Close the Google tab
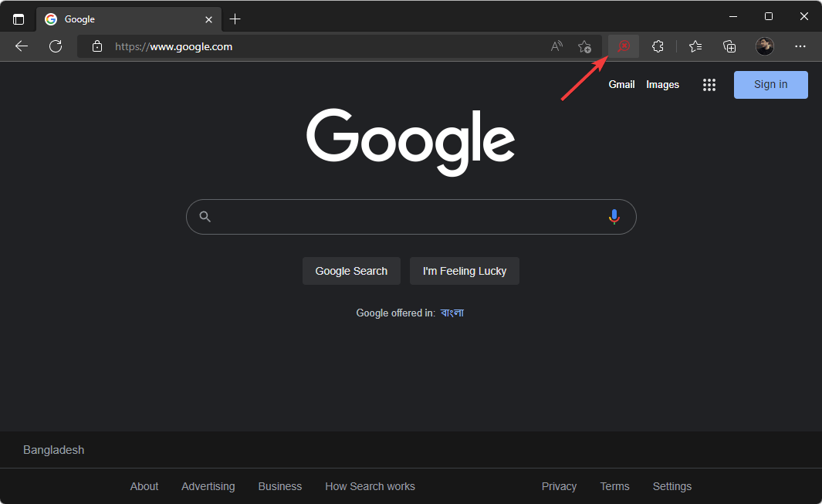 [208, 19]
